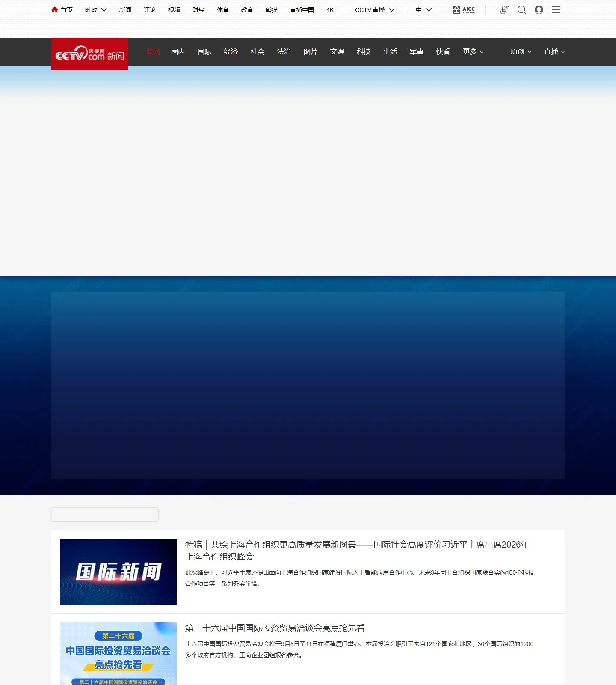616x685 pixels.
Task: Expand the 原创 dropdown
Action: point(521,52)
